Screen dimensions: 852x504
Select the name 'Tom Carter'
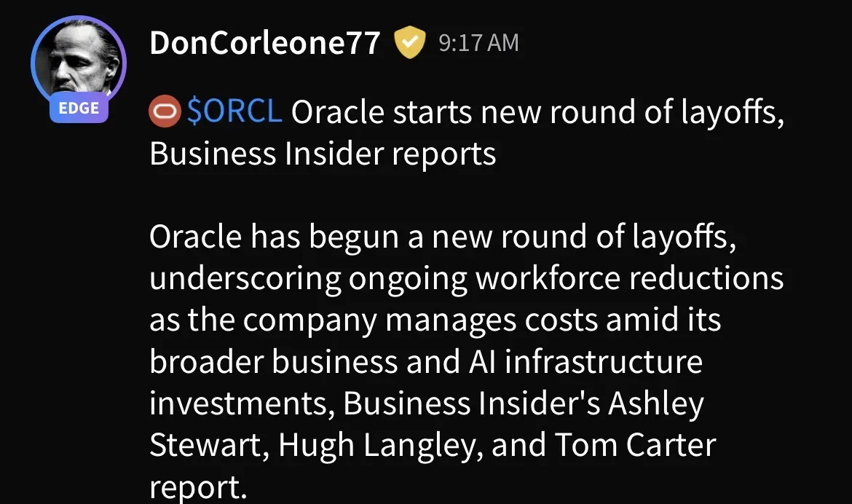click(635, 445)
